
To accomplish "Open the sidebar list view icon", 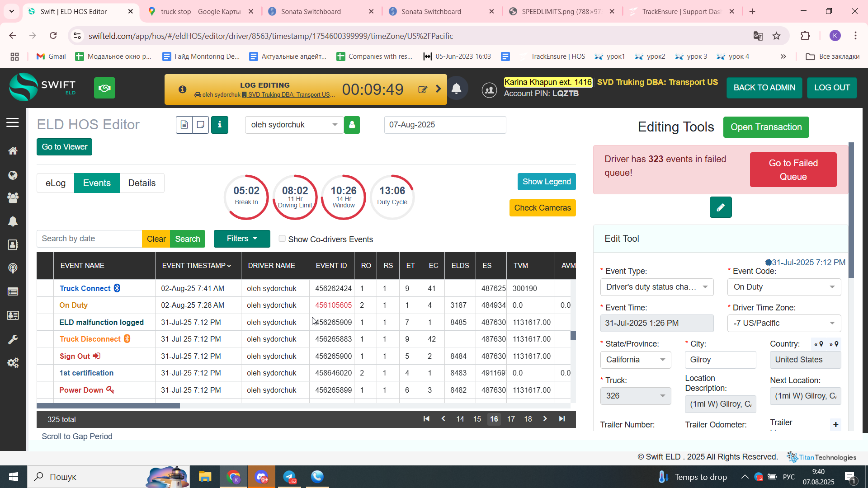I will (x=13, y=292).
